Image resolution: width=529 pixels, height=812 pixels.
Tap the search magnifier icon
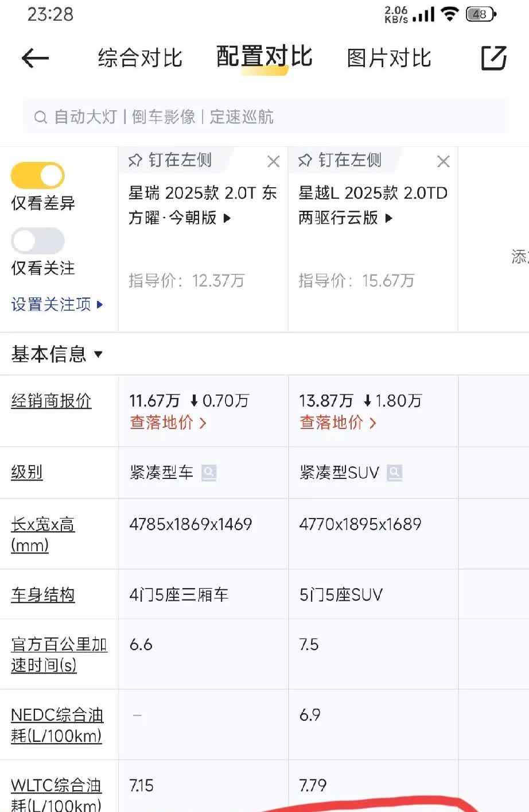(x=40, y=117)
